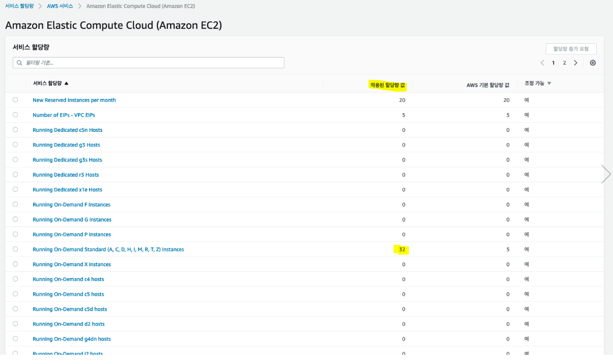Select radio for Running On-Demand F instances
The image size is (613, 364).
(x=15, y=204)
